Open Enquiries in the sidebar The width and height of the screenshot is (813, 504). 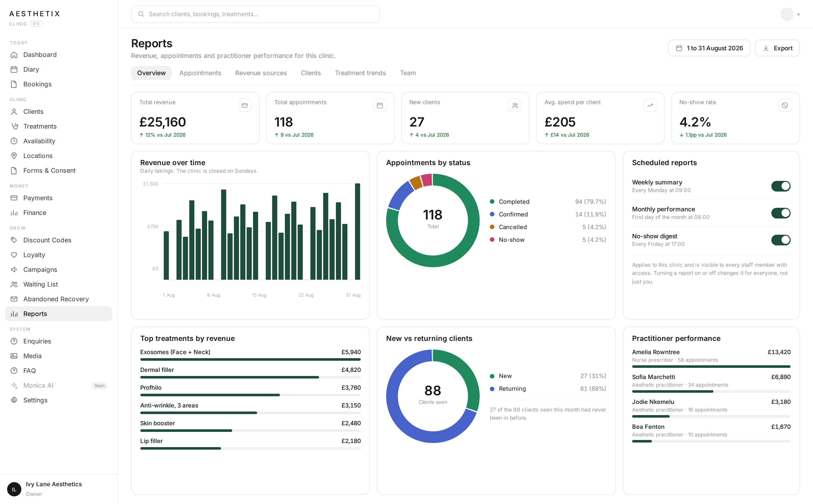click(x=59, y=341)
